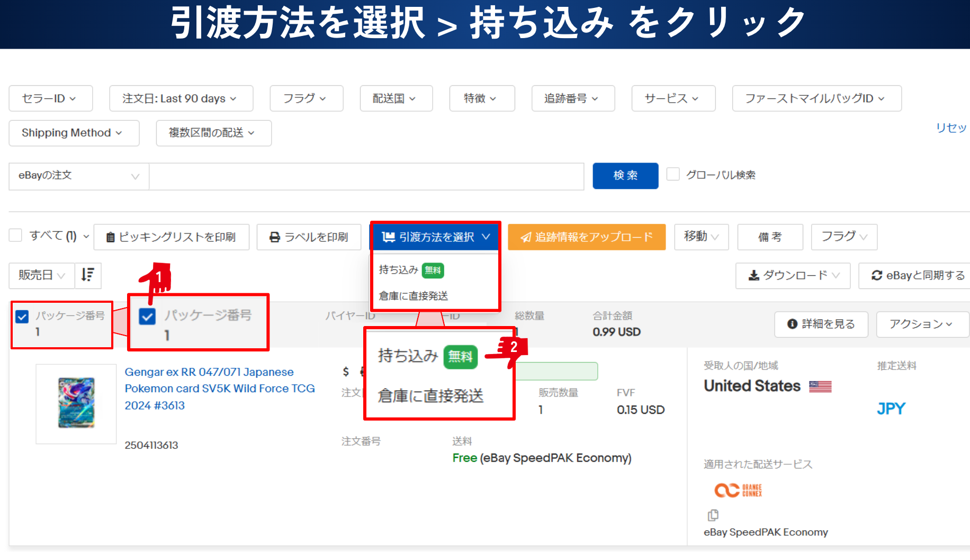Click the sort order icon beside 販売日
970x560 pixels.
point(88,275)
